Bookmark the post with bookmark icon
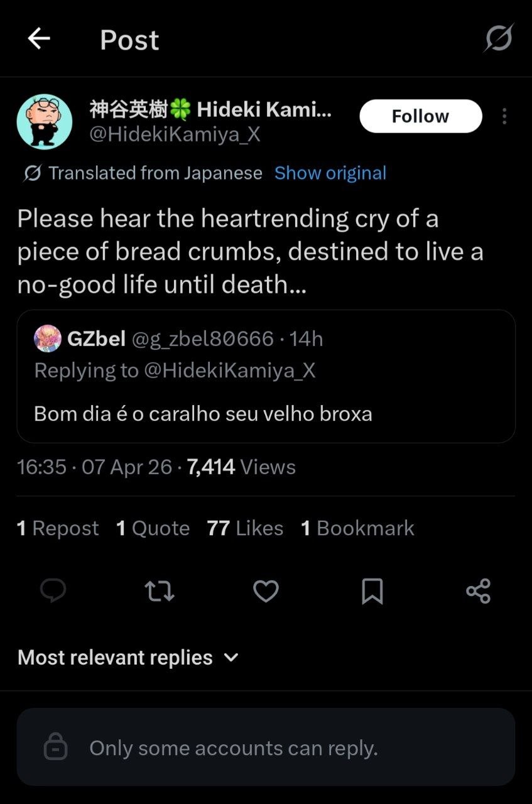 (x=372, y=591)
